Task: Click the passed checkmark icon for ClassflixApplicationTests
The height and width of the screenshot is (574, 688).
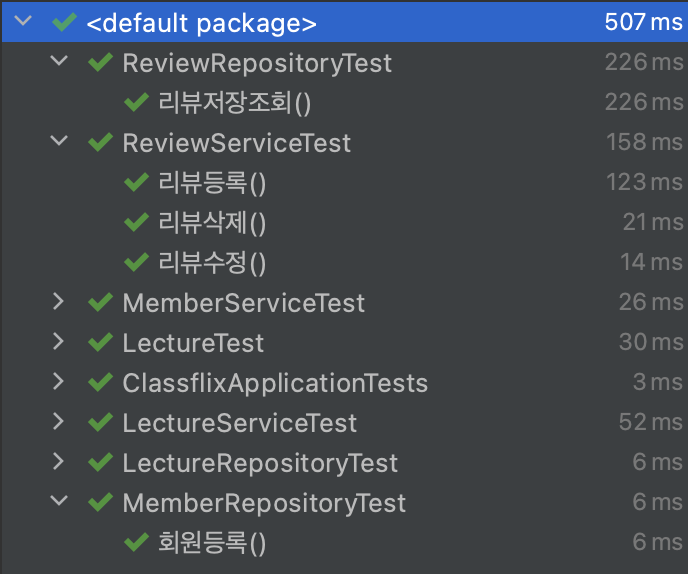Action: (x=100, y=382)
